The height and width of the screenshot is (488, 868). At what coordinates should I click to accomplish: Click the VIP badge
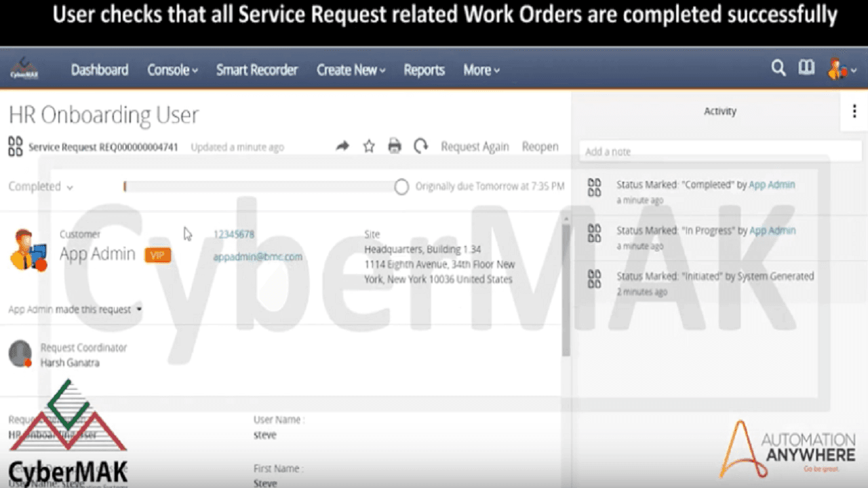tap(158, 256)
